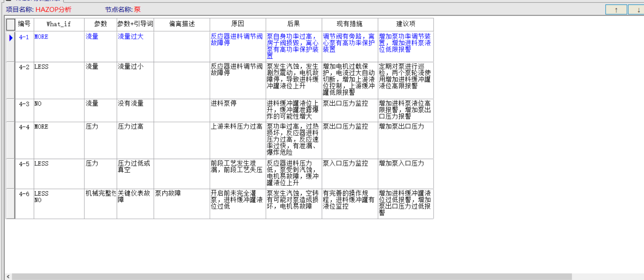Click the table select-all corner box
The width and height of the screenshot is (644, 280).
click(10, 24)
